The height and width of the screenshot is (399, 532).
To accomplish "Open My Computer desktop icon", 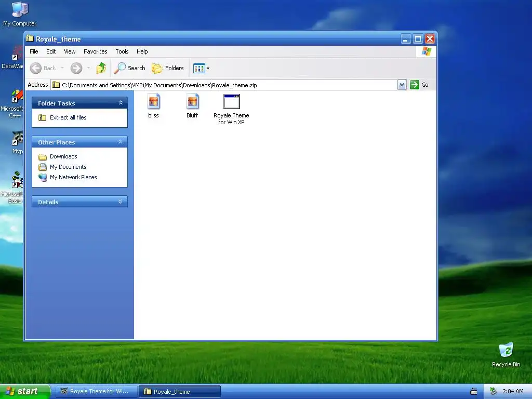I will pyautogui.click(x=20, y=14).
